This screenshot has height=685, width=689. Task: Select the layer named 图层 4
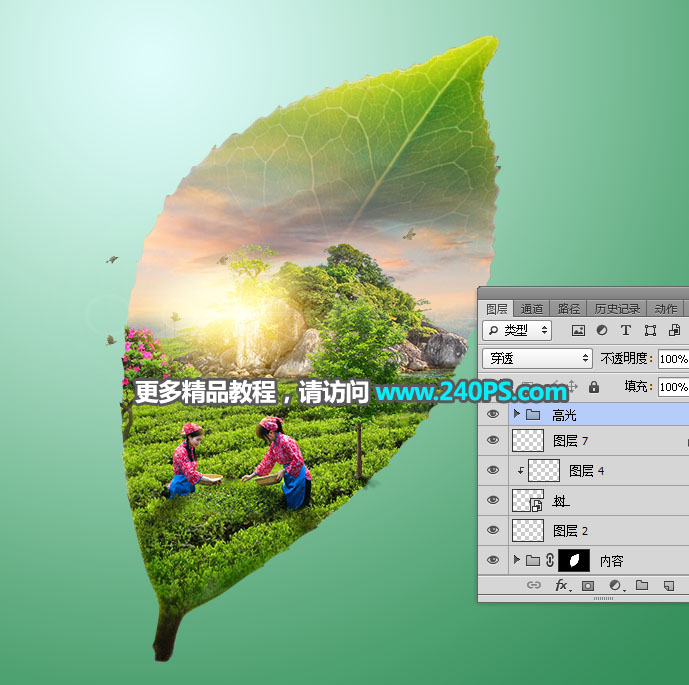click(x=586, y=471)
